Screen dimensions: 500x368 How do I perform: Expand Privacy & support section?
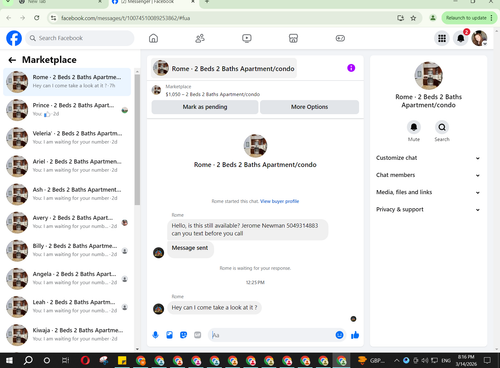pyautogui.click(x=428, y=209)
